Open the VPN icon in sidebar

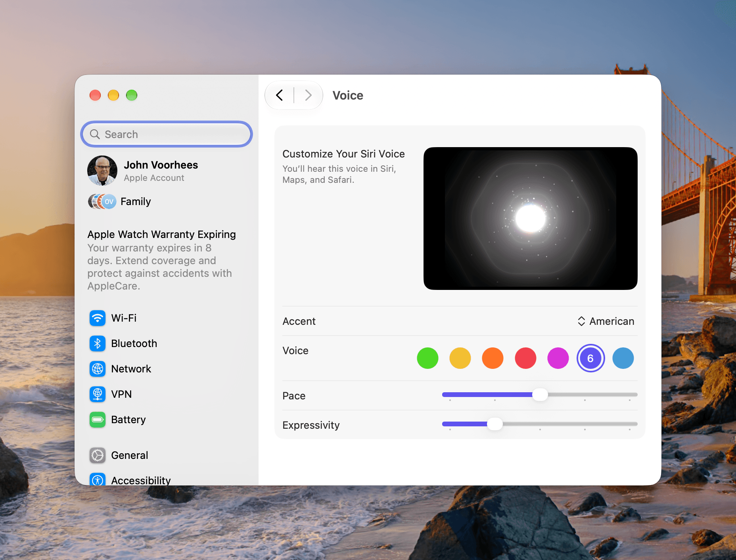coord(98,394)
